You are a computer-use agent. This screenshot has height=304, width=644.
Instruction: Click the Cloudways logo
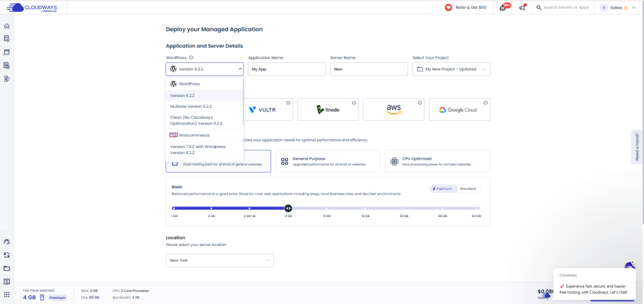(32, 8)
